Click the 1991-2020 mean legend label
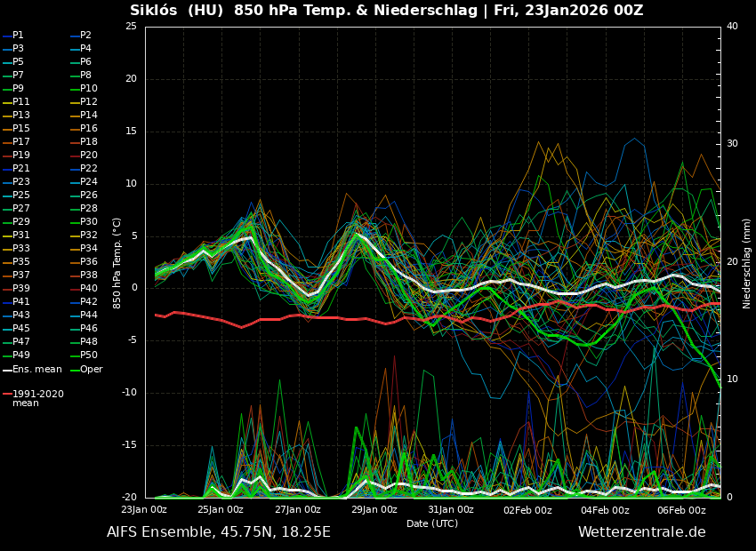Viewport: 756px width, 551px height. [x=37, y=398]
